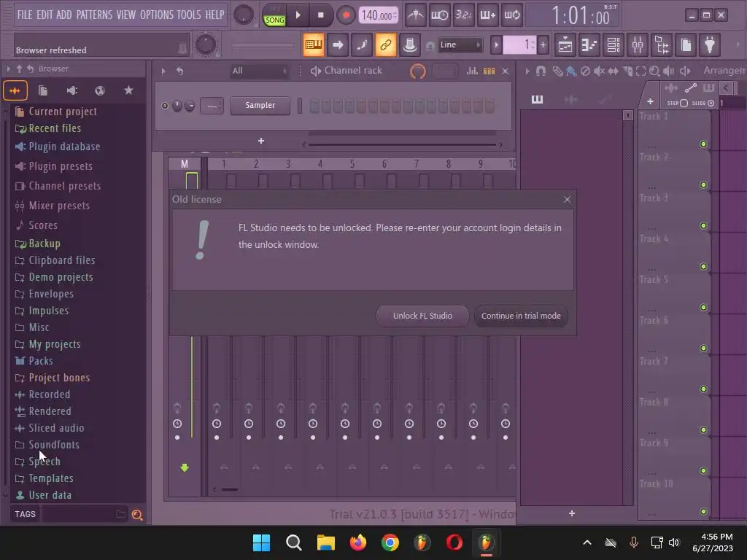Viewport: 747px width, 560px height.
Task: Enable step editing footsteps icon
Action: coord(362,44)
